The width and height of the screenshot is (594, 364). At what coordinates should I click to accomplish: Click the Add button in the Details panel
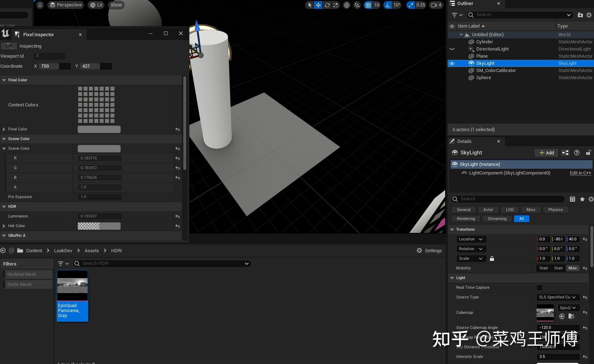(546, 153)
